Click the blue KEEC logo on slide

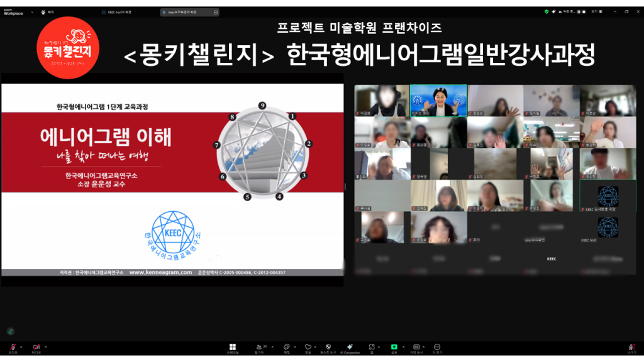click(173, 235)
